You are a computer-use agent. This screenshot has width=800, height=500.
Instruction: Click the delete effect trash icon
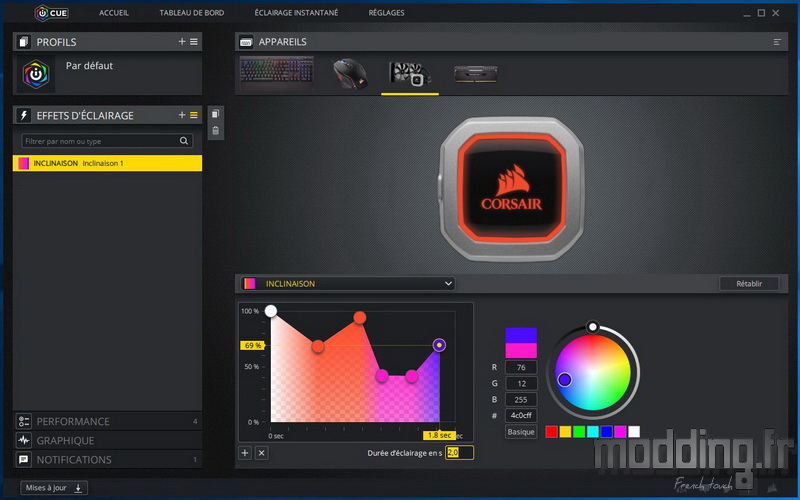[x=215, y=131]
